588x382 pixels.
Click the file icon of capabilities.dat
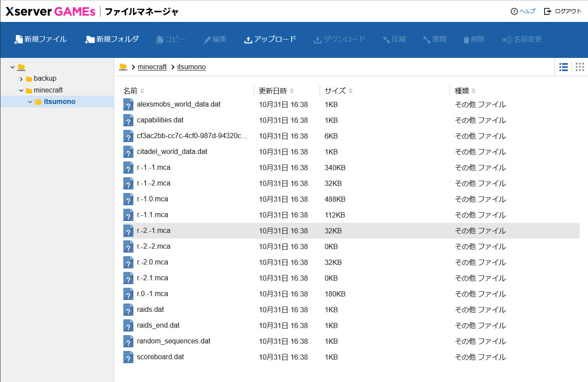coord(128,120)
